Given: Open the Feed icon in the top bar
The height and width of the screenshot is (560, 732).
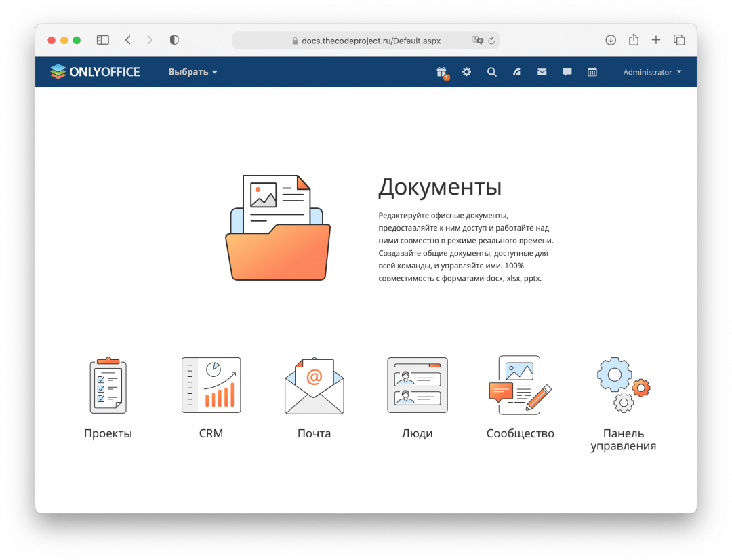Looking at the screenshot, I should click(x=516, y=71).
